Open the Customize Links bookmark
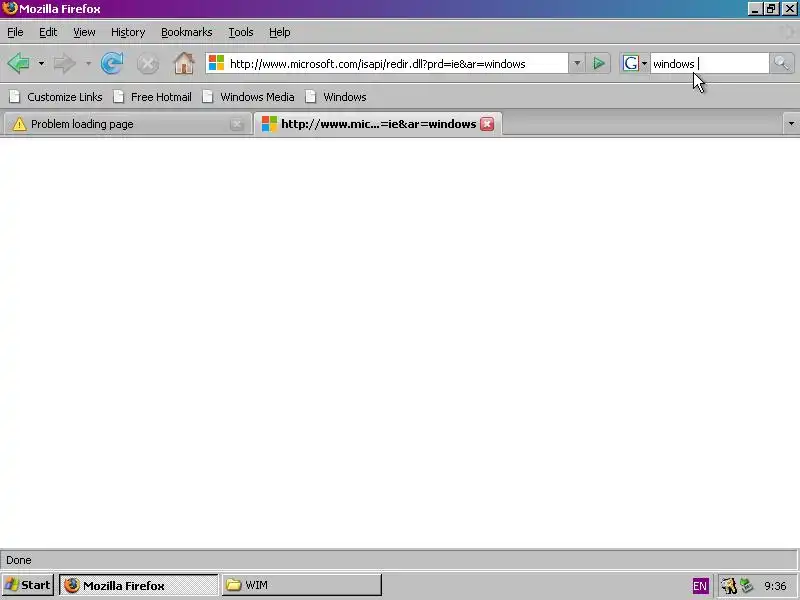800x600 pixels. pos(56,97)
